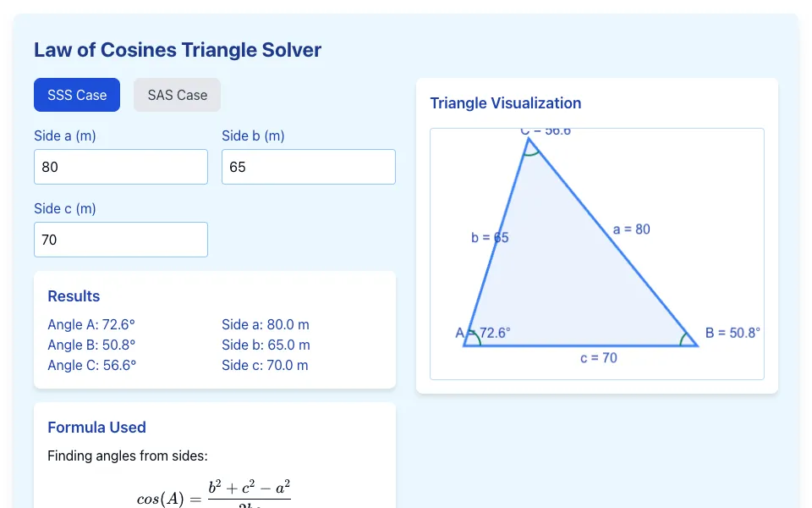812x508 pixels.
Task: Switch to the SSS Case tab
Action: [x=77, y=95]
